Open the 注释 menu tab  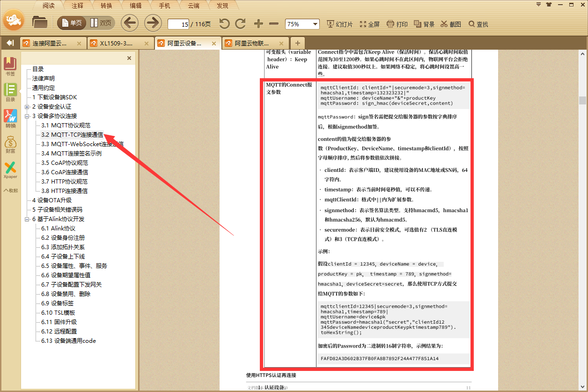pos(77,6)
